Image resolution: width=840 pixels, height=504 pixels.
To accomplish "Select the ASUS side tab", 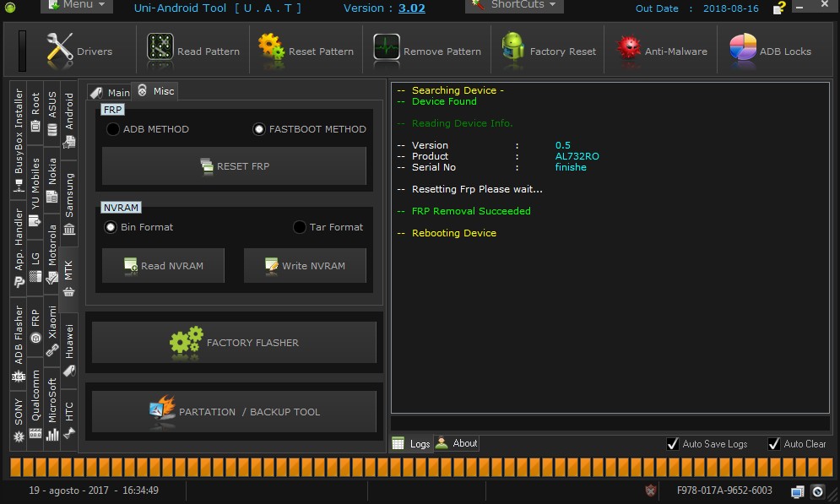I will [52, 113].
